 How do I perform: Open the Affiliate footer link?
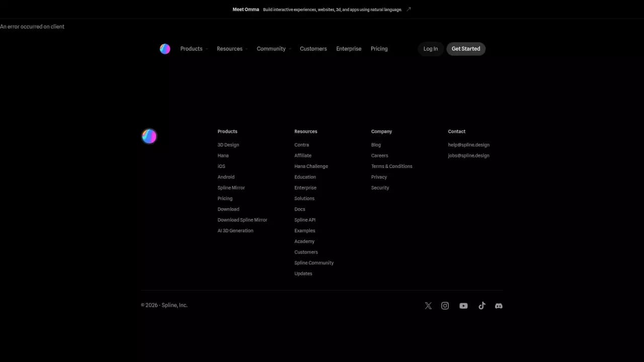[303, 155]
